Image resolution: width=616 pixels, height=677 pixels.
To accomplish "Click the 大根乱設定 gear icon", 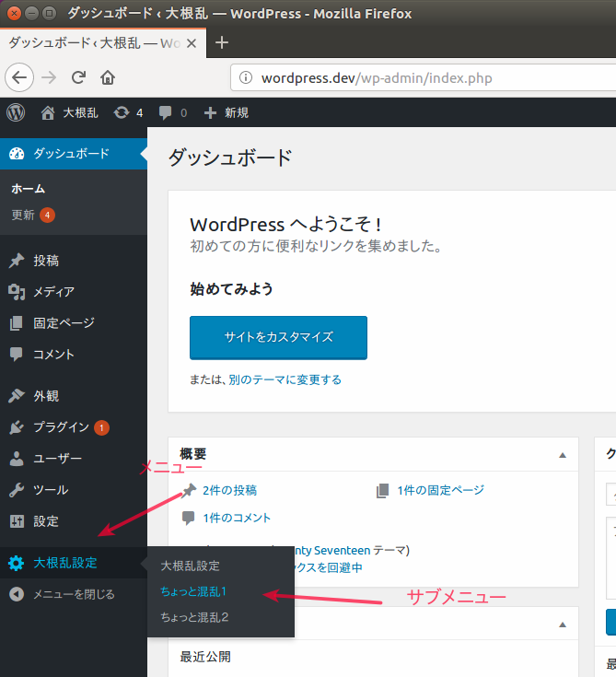I will [x=17, y=563].
